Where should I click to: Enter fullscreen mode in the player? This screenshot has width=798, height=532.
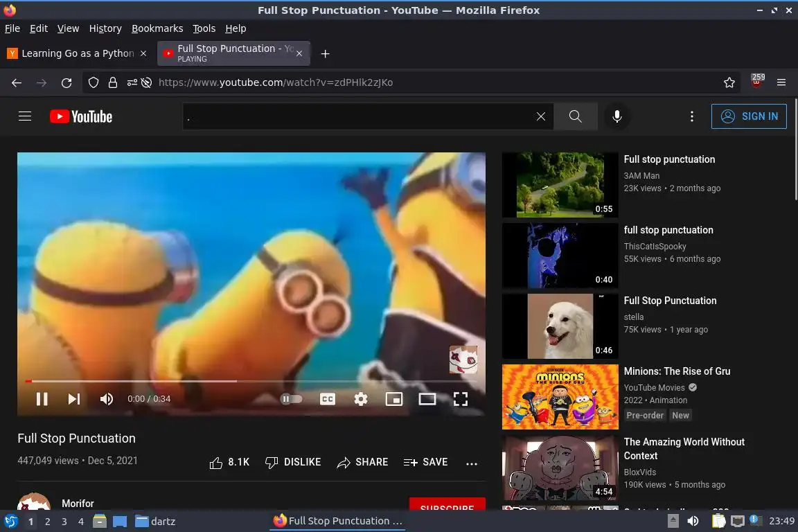pyautogui.click(x=461, y=399)
